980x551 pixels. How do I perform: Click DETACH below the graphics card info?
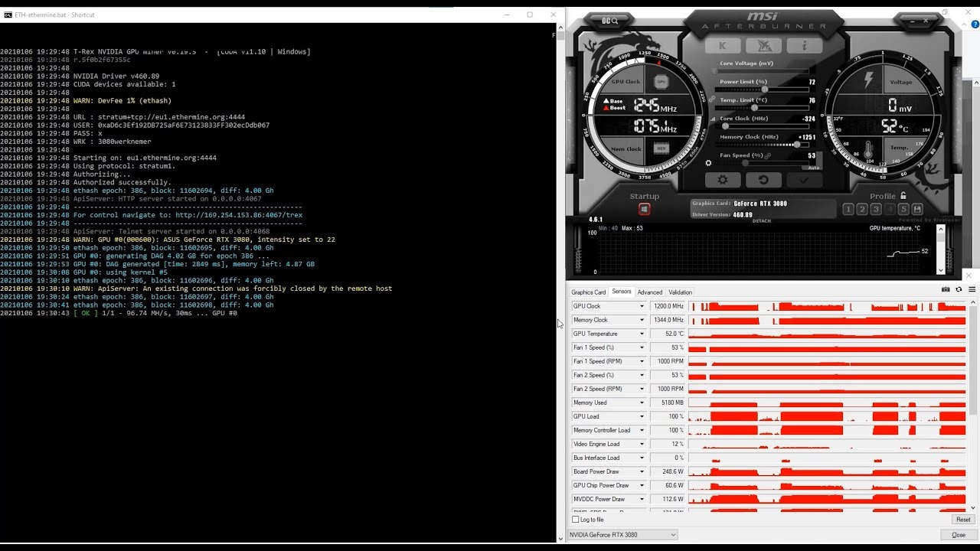click(x=762, y=220)
